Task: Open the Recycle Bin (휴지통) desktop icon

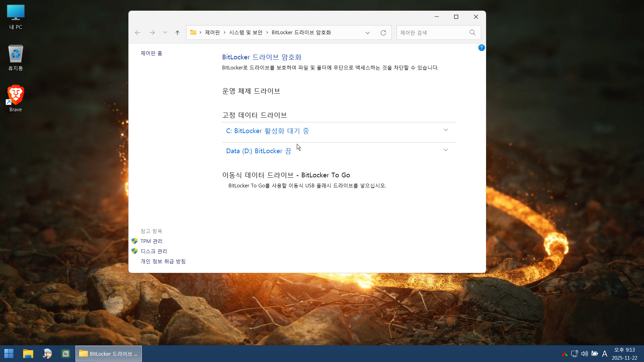Action: [15, 58]
